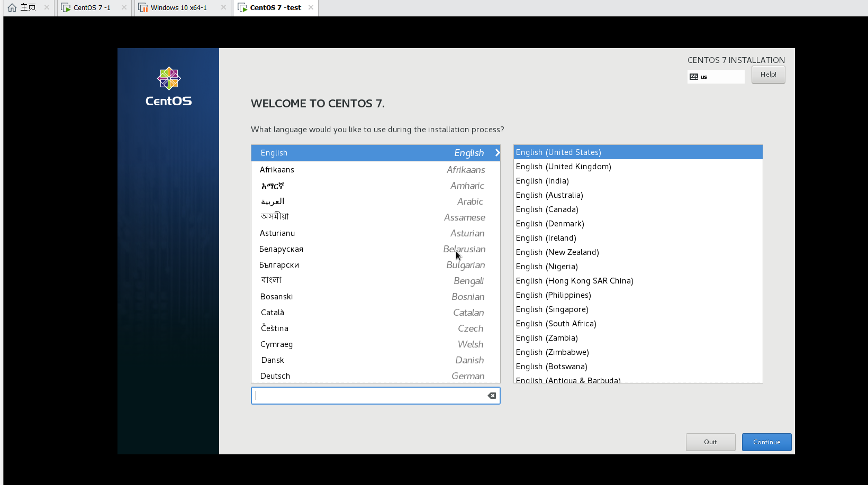Select the Belarusian language row
Screen dimensions: 868x485
coord(376,249)
